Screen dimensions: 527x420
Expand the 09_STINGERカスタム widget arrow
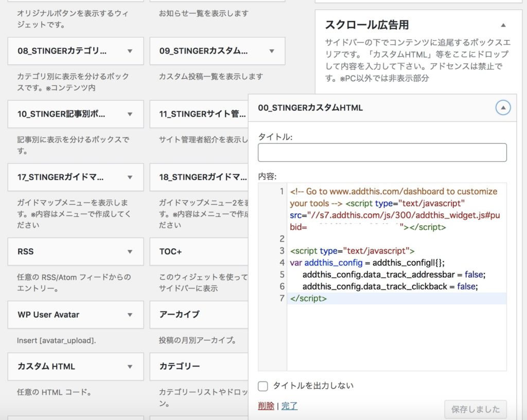coord(272,51)
